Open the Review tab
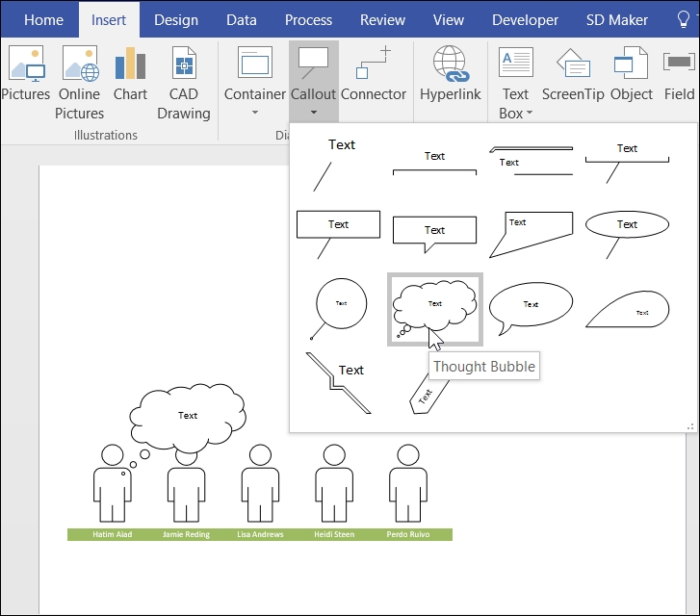Viewport: 700px width, 616px height. tap(382, 20)
